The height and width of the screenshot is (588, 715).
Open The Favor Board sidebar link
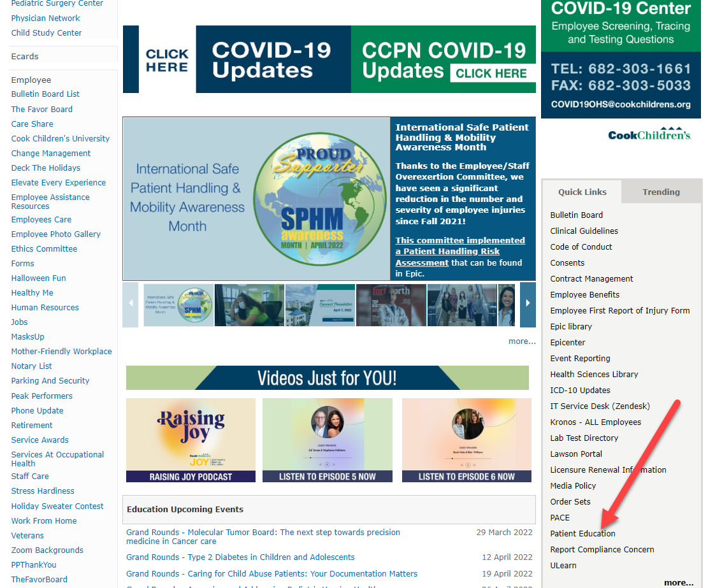[41, 109]
